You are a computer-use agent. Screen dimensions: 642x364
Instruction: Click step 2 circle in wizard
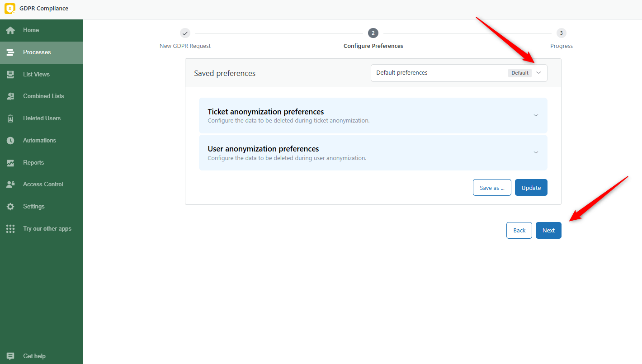point(373,33)
